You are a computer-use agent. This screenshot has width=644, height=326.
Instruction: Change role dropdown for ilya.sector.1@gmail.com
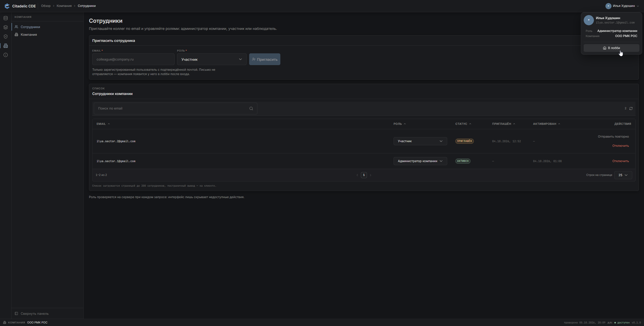pyautogui.click(x=420, y=161)
